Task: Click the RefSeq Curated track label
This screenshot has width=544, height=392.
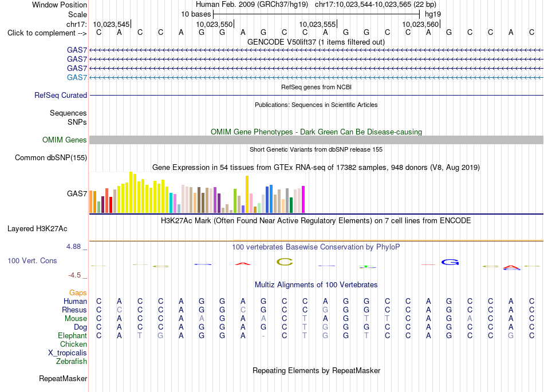Action: tap(60, 95)
